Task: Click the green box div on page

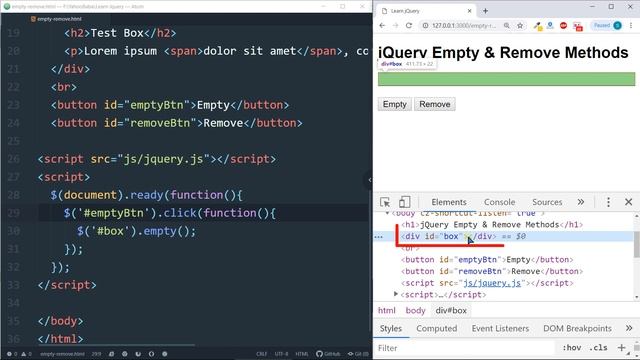Action: coord(507,79)
